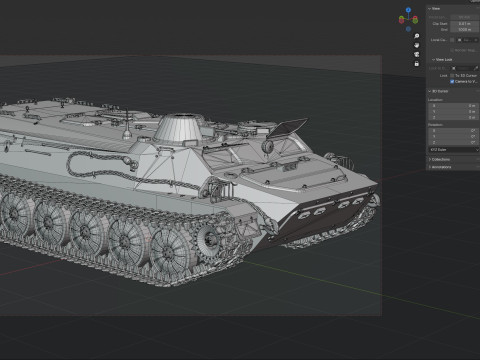480x360 pixels.
Task: Enable the Local Camera checkbox
Action: click(452, 40)
